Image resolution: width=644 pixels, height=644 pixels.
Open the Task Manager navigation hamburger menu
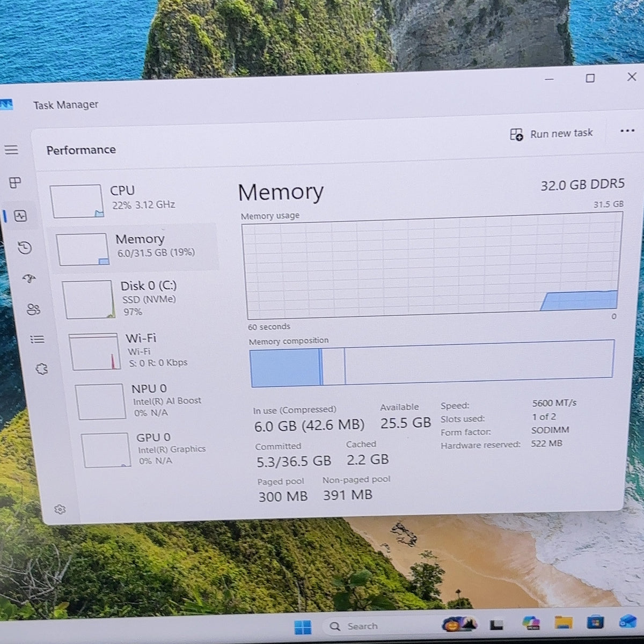click(x=11, y=150)
